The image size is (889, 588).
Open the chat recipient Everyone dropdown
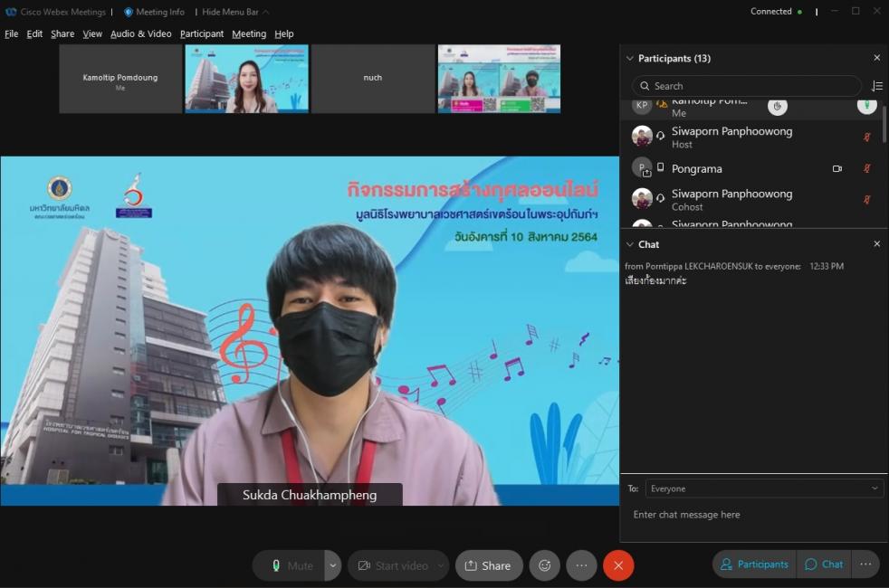(x=764, y=488)
